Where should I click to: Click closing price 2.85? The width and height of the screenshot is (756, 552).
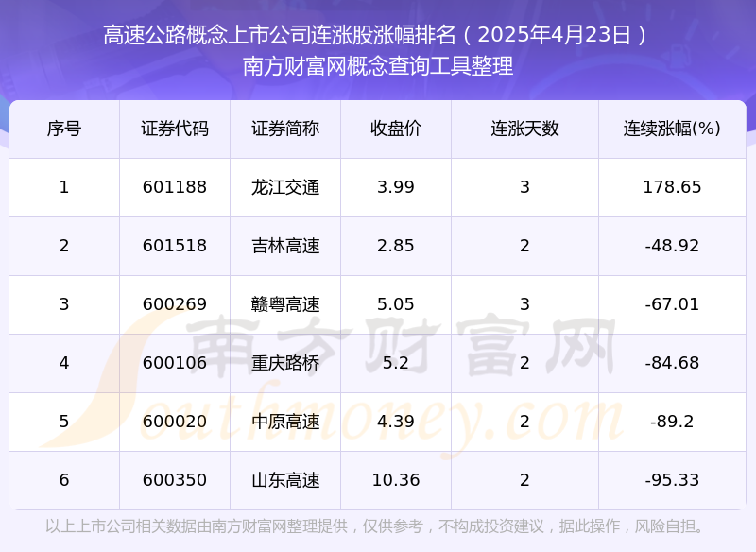click(x=396, y=246)
